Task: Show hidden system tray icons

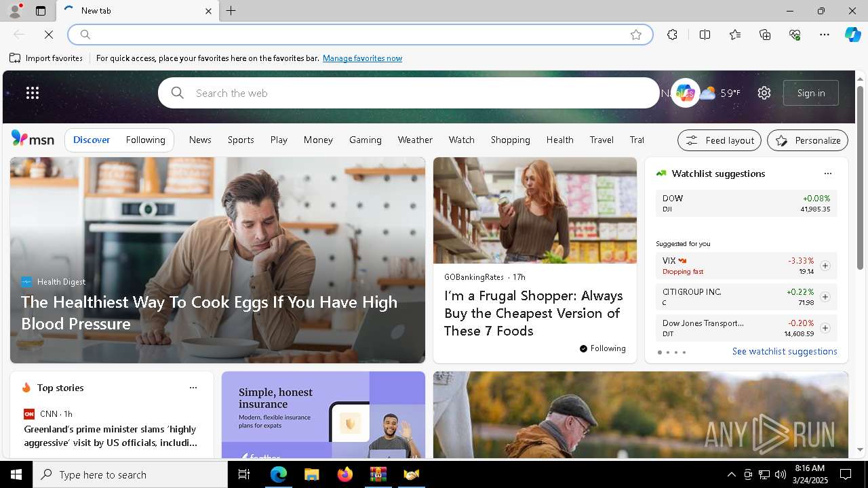Action: click(x=731, y=474)
